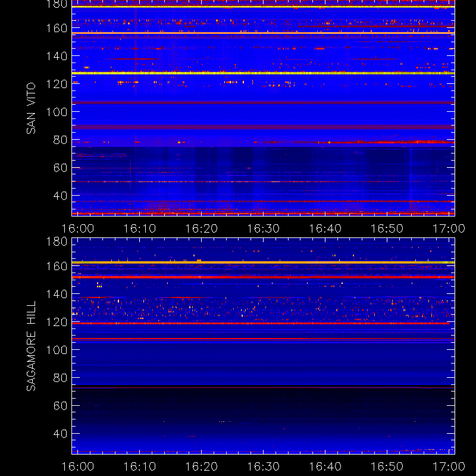Select the 120 tick label on San Vito plot
The image size is (476, 476).
pos(57,84)
